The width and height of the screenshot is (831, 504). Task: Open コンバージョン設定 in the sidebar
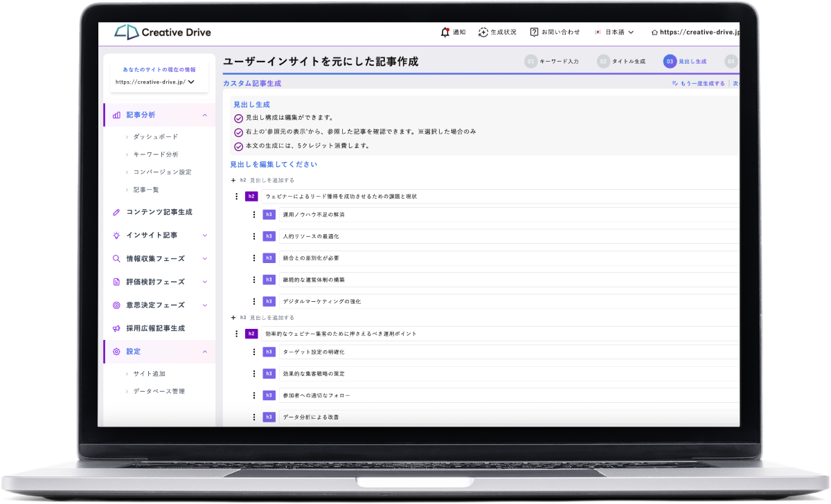click(x=162, y=172)
